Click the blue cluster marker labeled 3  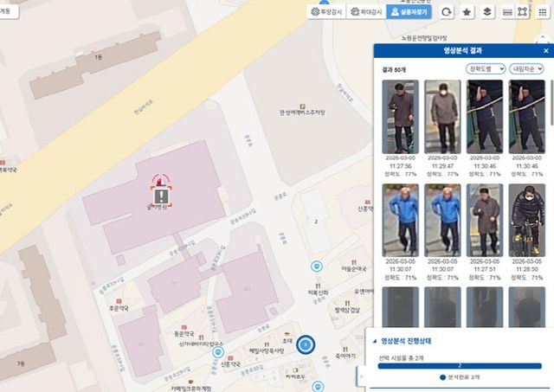(x=305, y=346)
